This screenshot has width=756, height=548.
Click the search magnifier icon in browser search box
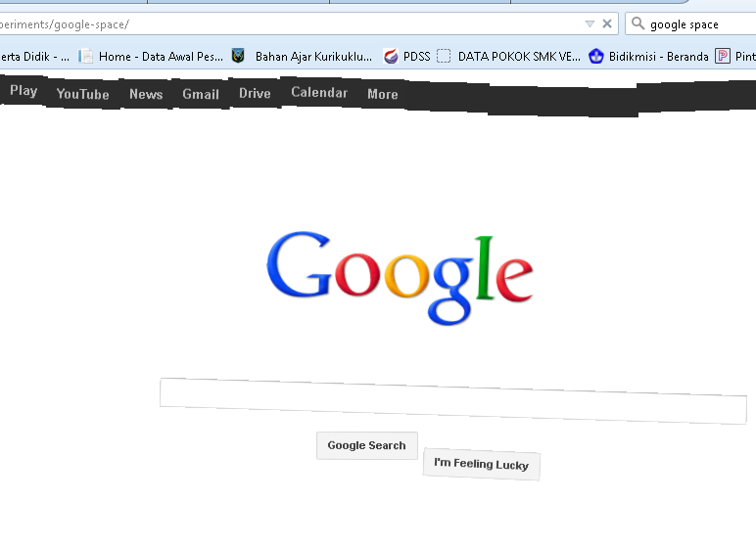click(638, 23)
